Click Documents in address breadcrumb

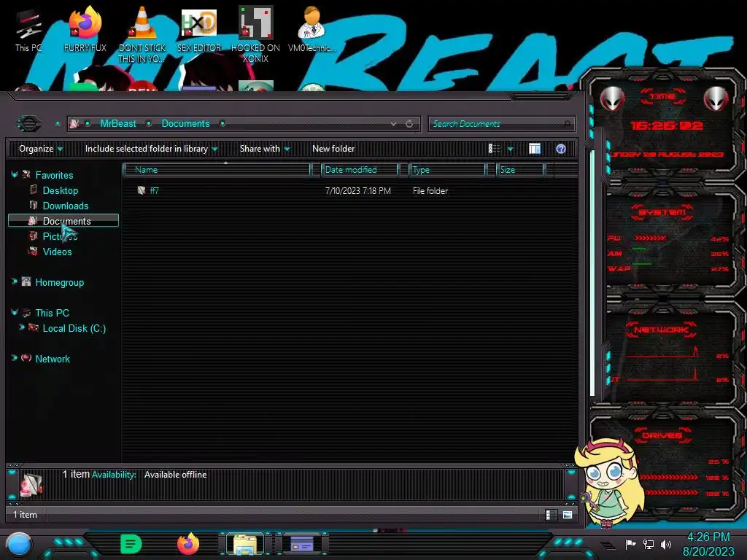coord(185,124)
